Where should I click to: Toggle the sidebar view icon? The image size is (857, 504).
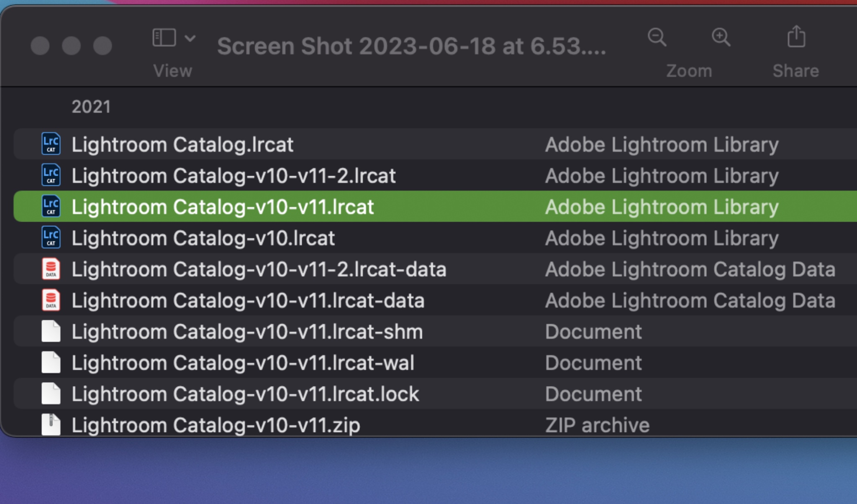164,38
